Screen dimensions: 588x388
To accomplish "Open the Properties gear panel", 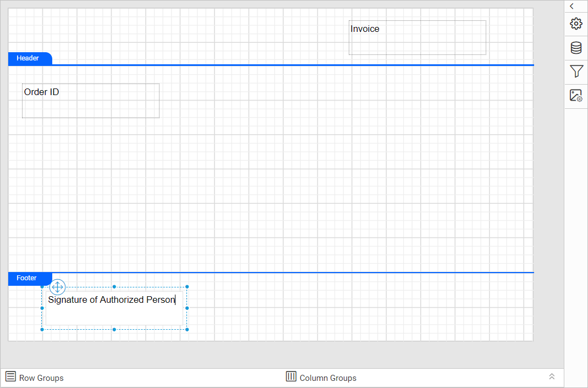I will click(576, 24).
